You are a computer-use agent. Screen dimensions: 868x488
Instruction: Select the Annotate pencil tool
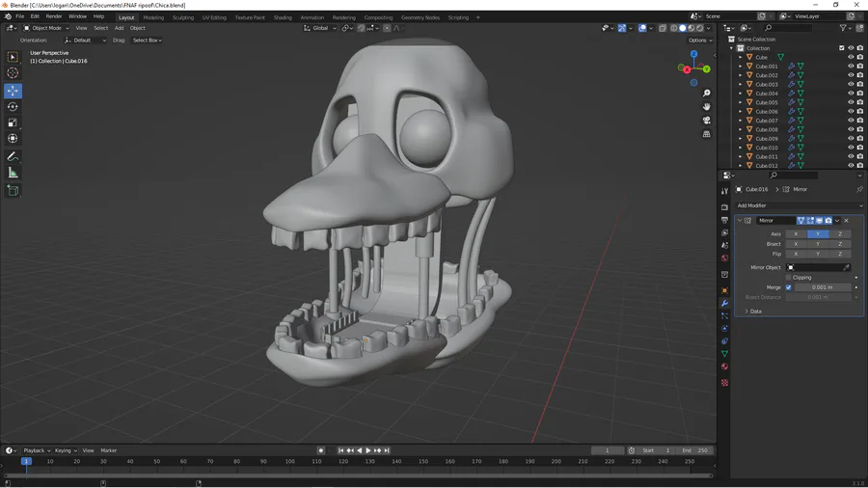13,157
